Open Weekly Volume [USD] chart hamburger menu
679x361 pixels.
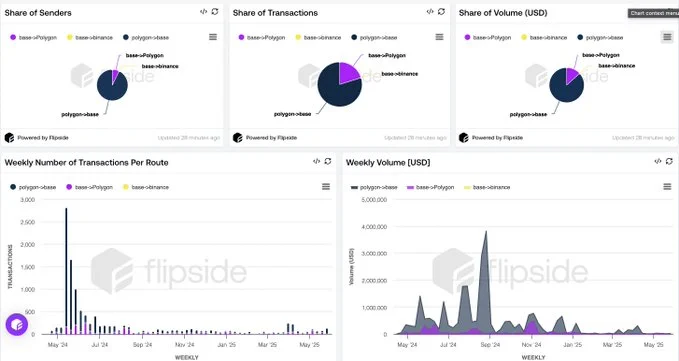click(667, 187)
